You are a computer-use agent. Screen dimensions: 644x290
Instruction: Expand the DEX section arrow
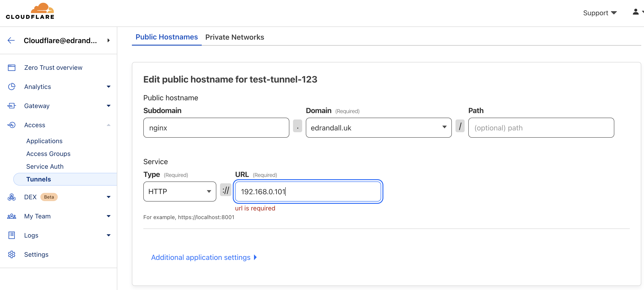108,197
